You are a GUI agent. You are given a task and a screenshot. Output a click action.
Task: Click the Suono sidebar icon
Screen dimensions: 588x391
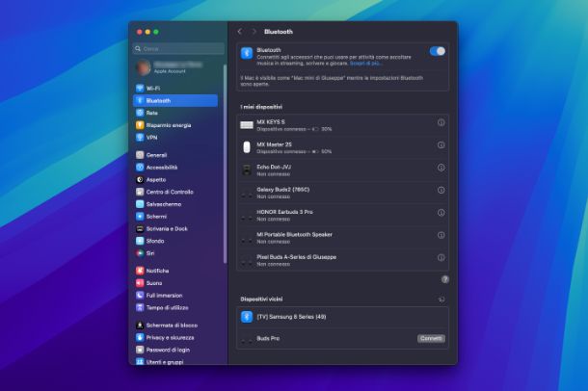pyautogui.click(x=140, y=283)
